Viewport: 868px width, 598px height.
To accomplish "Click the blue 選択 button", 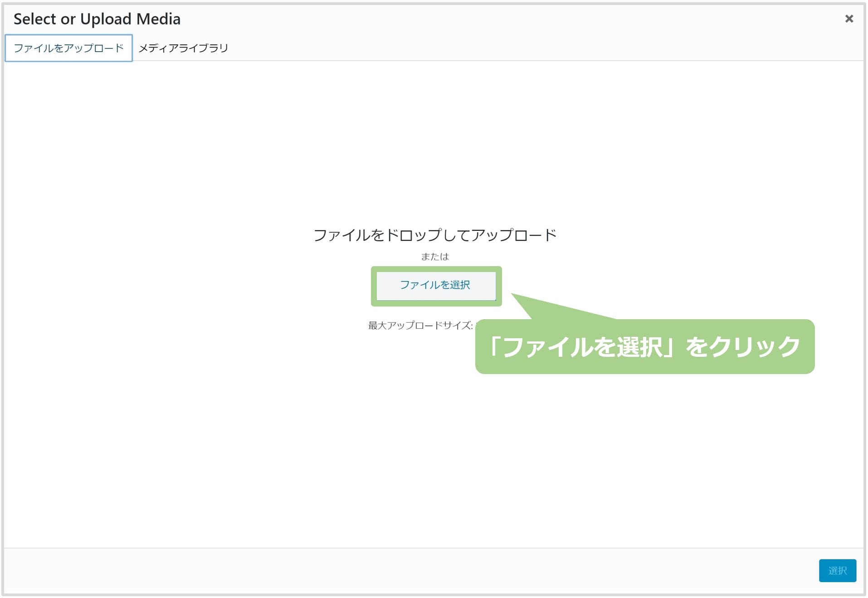I will coord(837,570).
